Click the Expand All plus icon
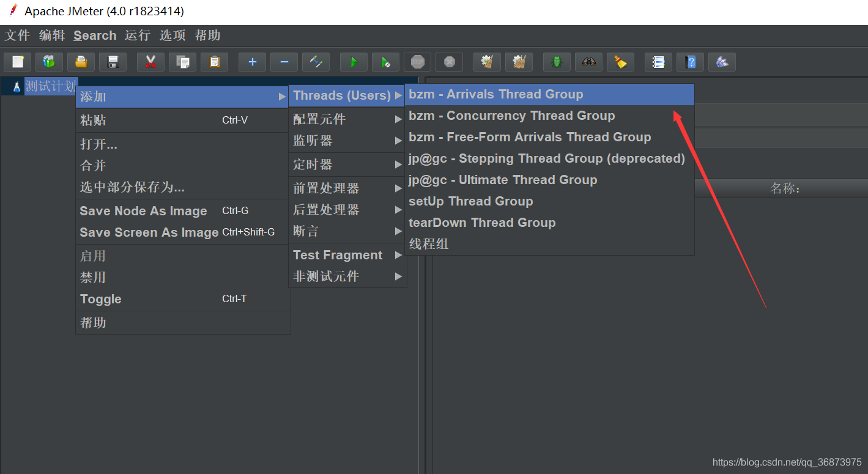Screen dimensions: 868x474 tap(252, 62)
